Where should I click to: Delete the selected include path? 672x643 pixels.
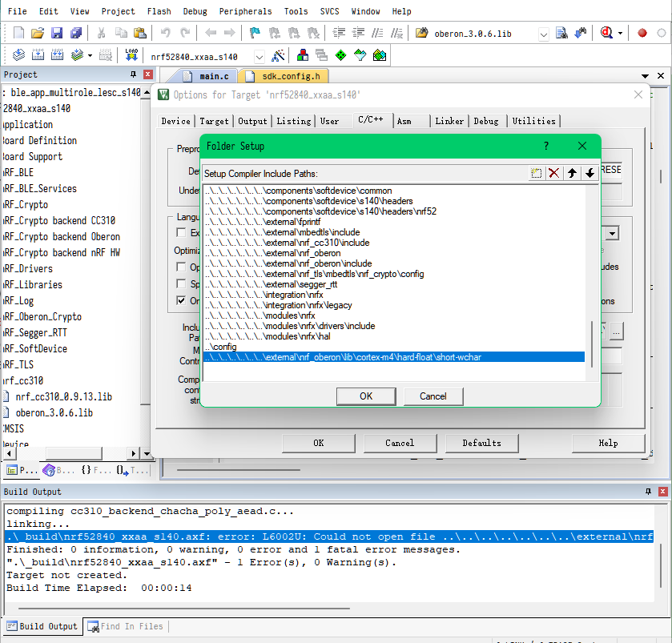tap(553, 173)
